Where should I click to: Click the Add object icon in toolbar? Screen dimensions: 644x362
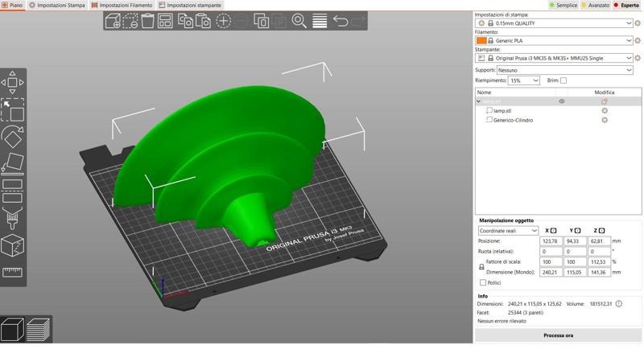pos(113,22)
